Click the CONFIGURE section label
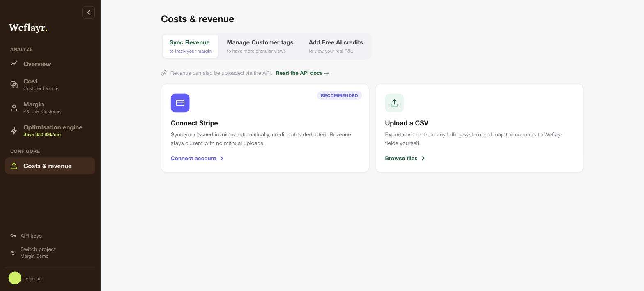Screen dimensions: 644x291 (25, 151)
